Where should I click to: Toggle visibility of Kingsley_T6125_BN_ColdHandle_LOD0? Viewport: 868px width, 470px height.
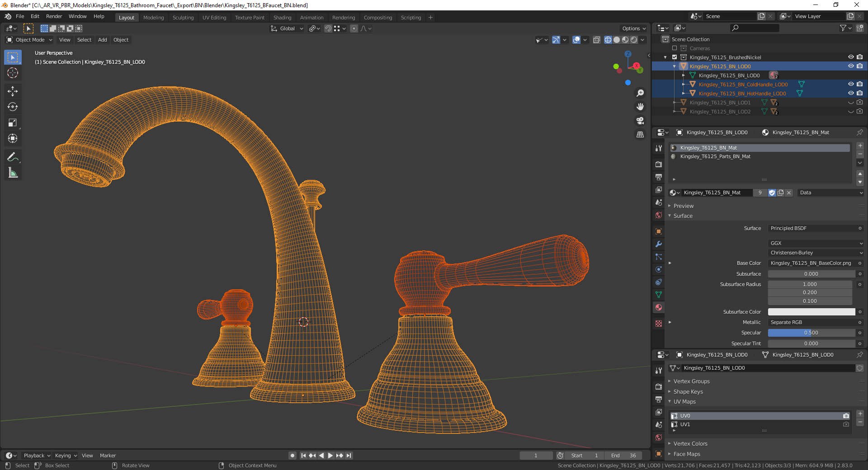850,85
